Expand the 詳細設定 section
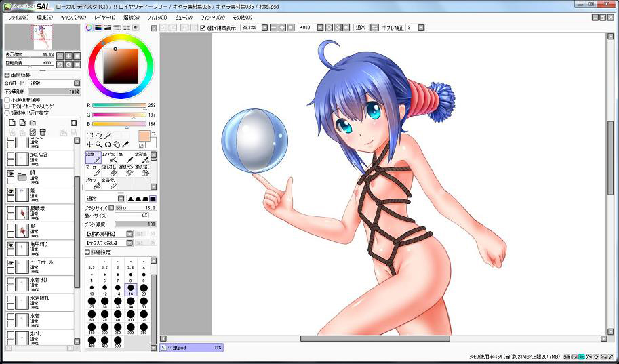The width and height of the screenshot is (619, 364). click(x=87, y=251)
